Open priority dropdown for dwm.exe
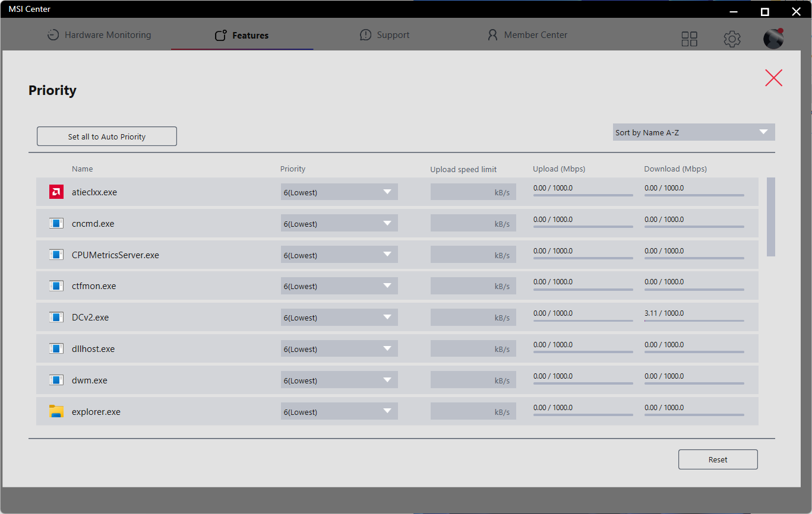The image size is (812, 514). [x=339, y=380]
